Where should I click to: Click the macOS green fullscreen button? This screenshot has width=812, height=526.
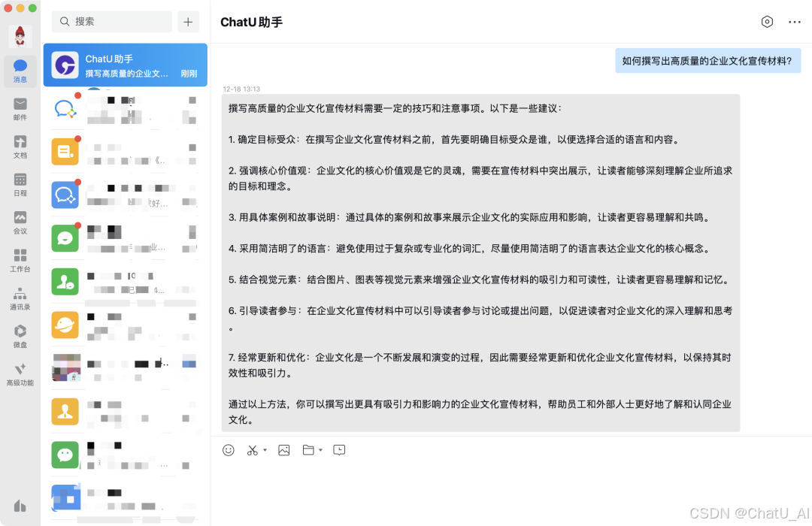pos(32,8)
